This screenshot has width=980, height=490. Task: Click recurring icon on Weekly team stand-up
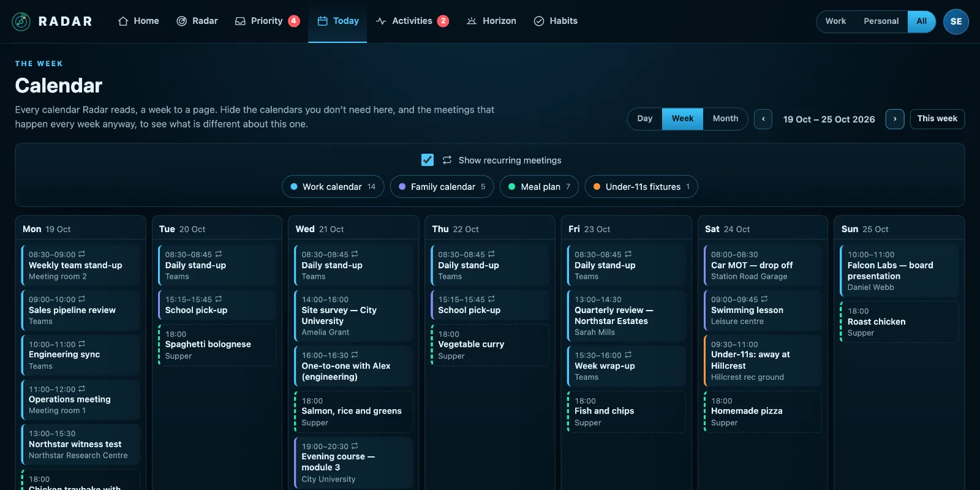[x=82, y=254]
